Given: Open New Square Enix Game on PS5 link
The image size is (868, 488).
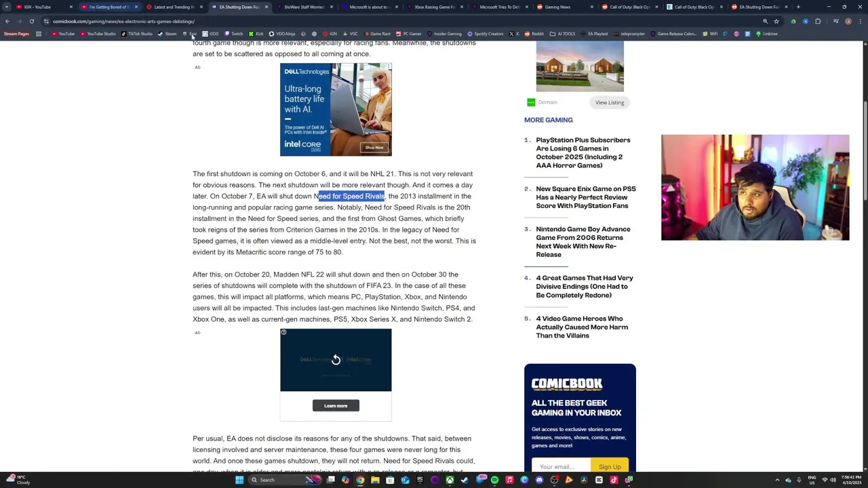Looking at the screenshot, I should 586,197.
